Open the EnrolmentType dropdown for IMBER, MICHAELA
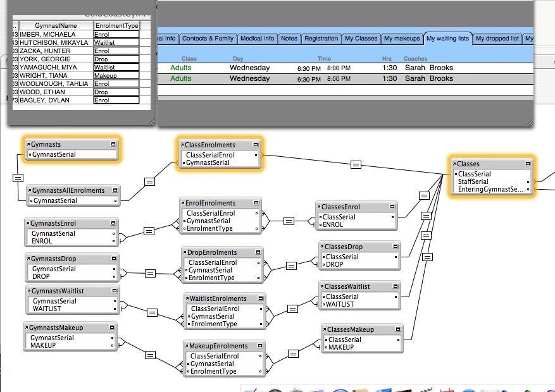The height and width of the screenshot is (392, 555). (116, 35)
